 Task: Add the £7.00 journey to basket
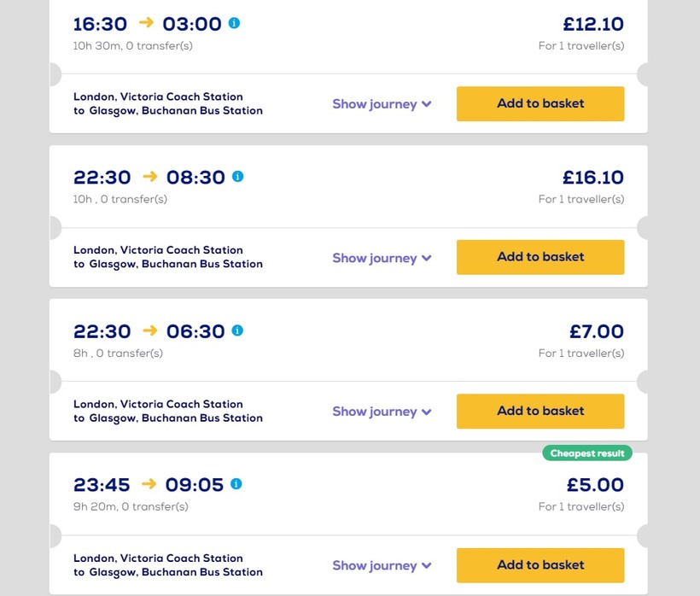(540, 411)
